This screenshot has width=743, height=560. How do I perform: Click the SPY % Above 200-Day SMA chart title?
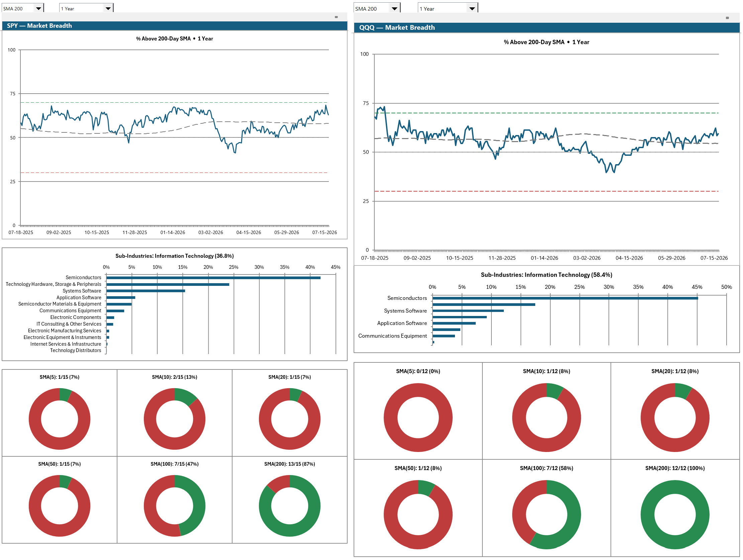point(175,38)
